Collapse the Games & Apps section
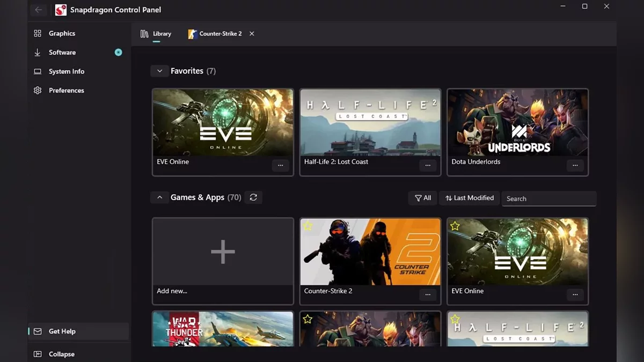 (159, 197)
